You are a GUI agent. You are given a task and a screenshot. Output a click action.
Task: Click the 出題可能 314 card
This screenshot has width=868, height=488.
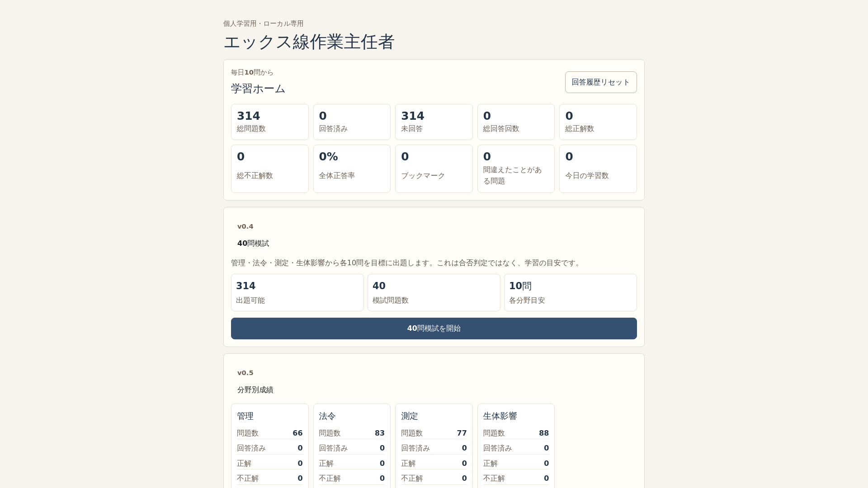297,292
